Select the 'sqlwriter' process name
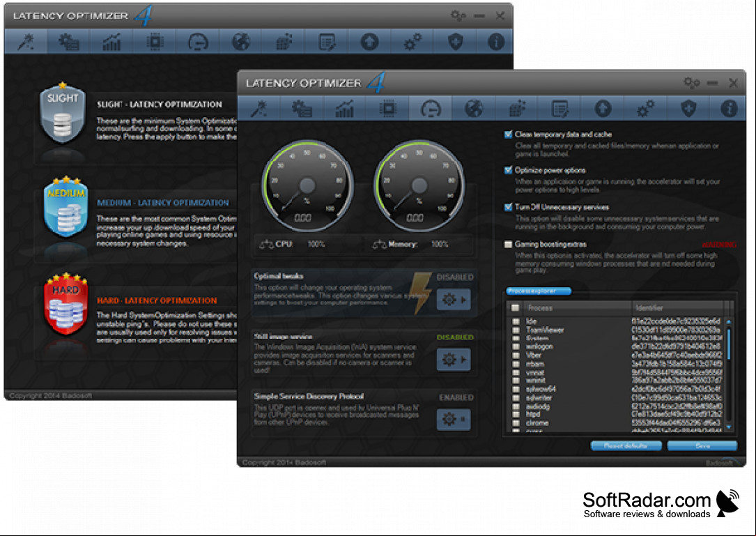The height and width of the screenshot is (536, 756). 539,398
